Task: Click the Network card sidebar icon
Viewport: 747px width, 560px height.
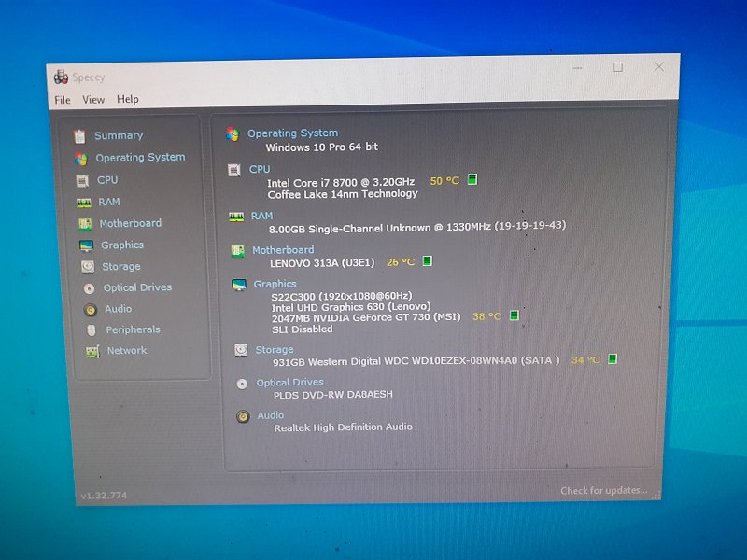Action: pyautogui.click(x=92, y=352)
